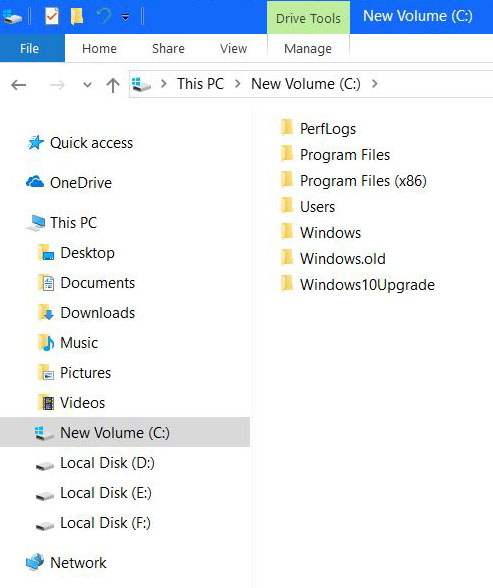The image size is (493, 588).
Task: Click the OneDrive cloud icon
Action: 35,182
